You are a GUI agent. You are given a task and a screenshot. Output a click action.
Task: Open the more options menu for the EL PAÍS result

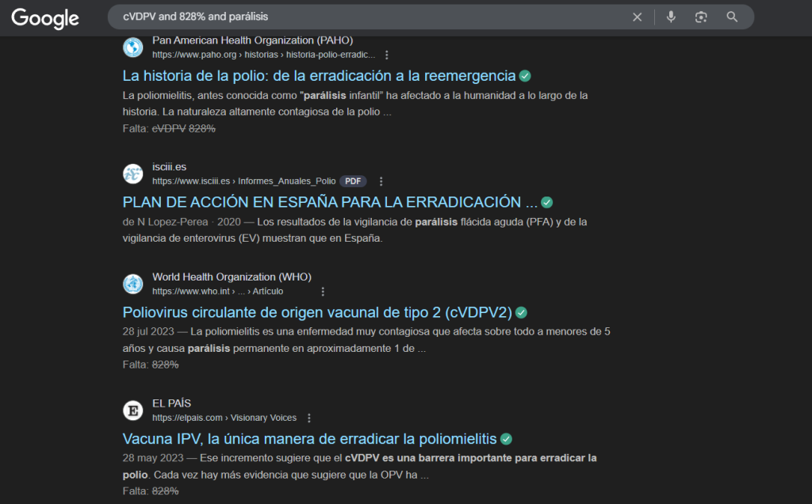(x=309, y=418)
